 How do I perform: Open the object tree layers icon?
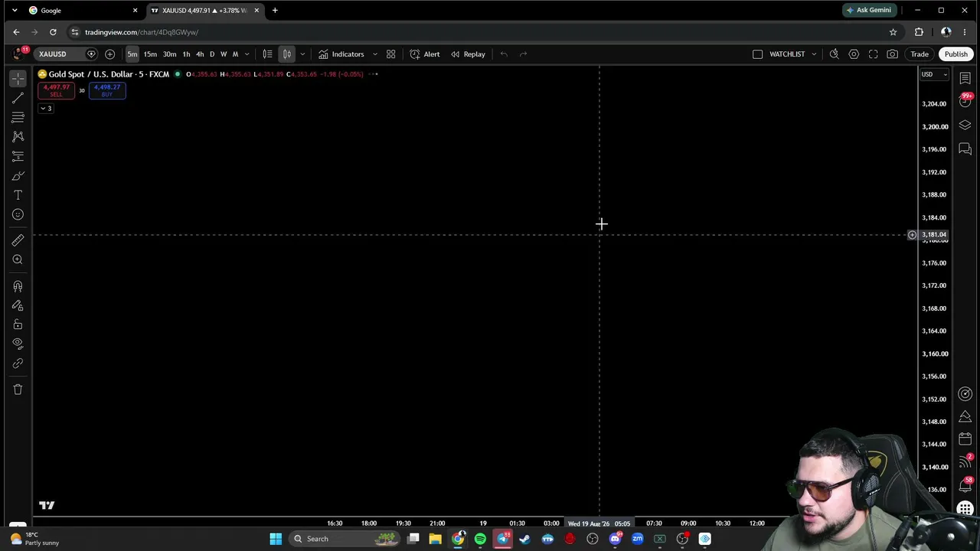[965, 126]
